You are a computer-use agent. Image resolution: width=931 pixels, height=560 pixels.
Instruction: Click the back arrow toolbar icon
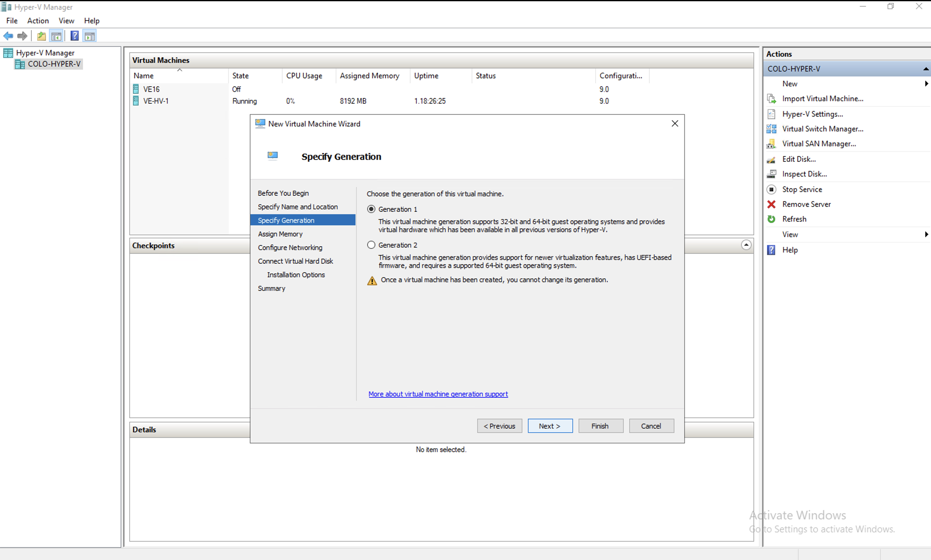point(8,36)
